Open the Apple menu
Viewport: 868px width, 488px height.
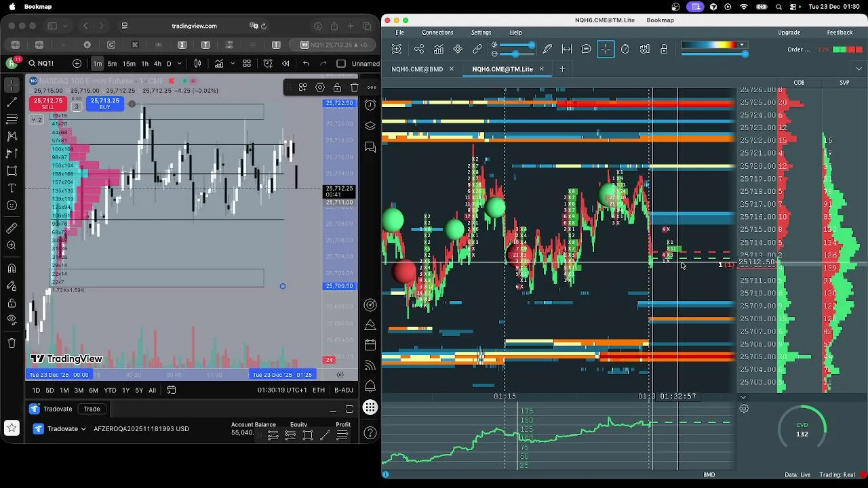pos(12,7)
